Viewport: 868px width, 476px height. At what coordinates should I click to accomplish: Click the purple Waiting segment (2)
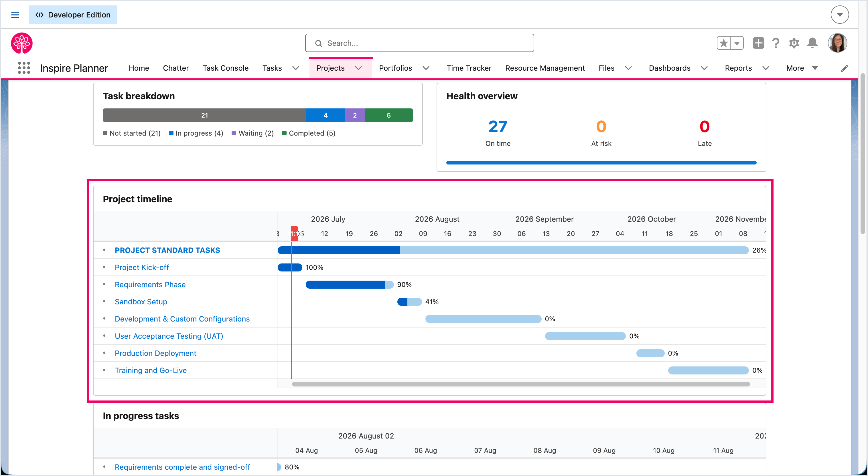pos(355,115)
